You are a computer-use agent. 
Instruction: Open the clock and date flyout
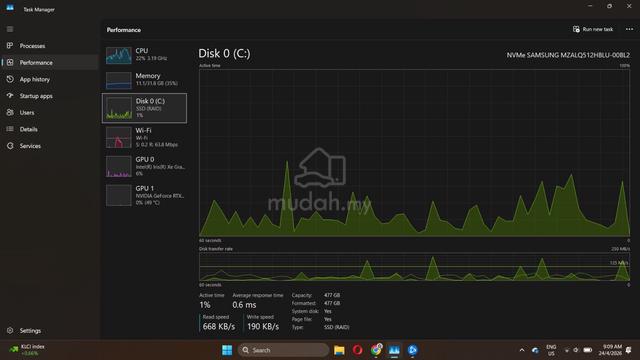[x=610, y=350]
